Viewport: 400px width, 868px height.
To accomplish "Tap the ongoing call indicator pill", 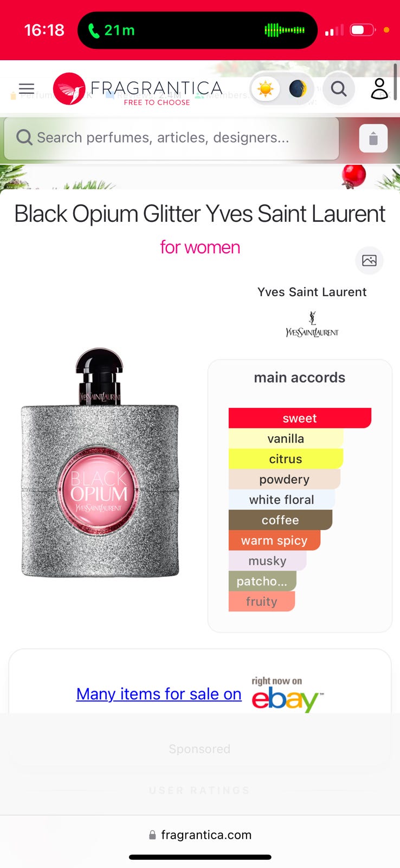I will click(x=197, y=30).
